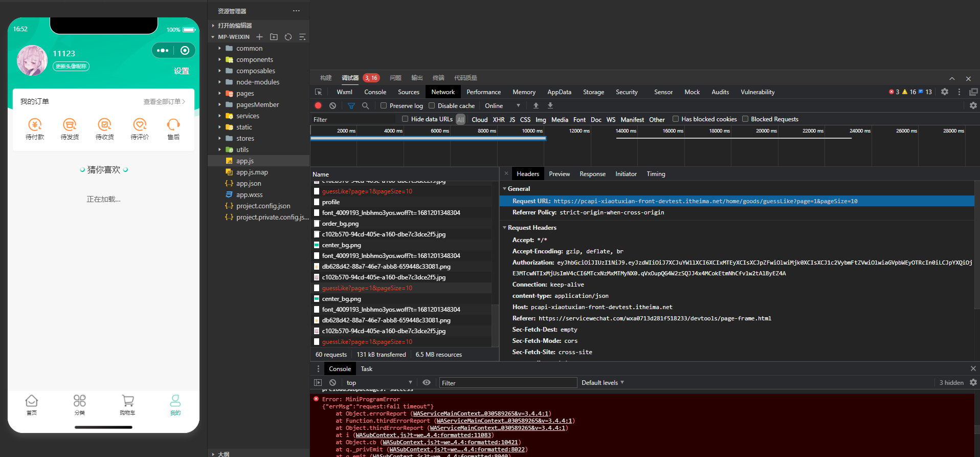Check the Hide data URLs option
This screenshot has height=457, width=980.
[405, 119]
